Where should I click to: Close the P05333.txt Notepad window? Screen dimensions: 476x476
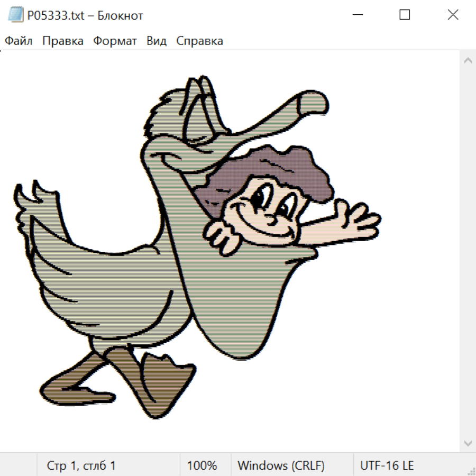[453, 15]
